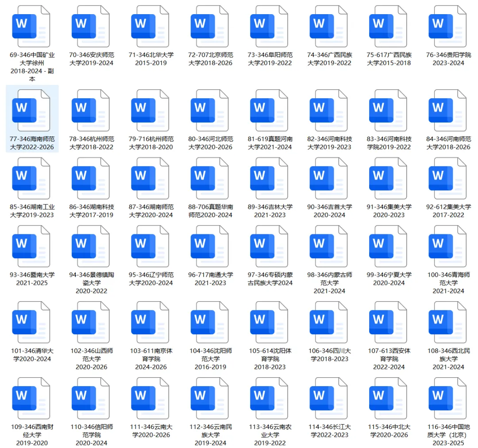Select Word icon 87-346湖南师范大学2020-2024
The width and height of the screenshot is (478, 448).
pos(150,179)
